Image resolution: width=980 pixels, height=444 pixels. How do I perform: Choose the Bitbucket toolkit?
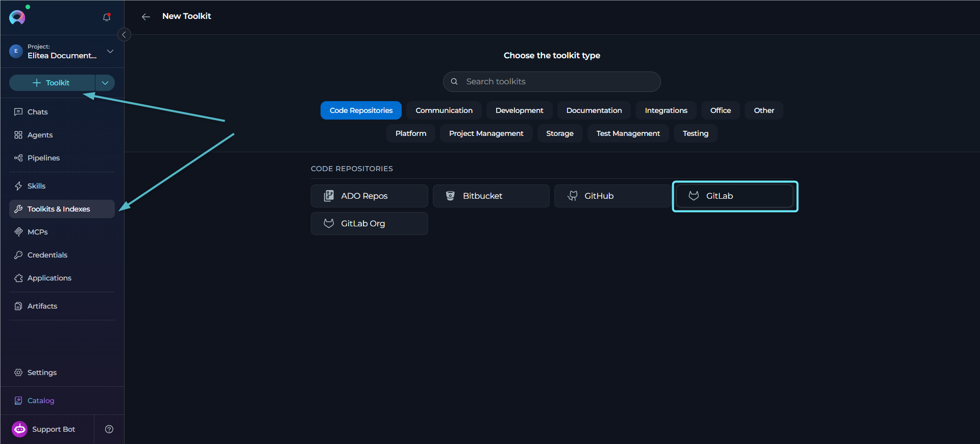(491, 196)
